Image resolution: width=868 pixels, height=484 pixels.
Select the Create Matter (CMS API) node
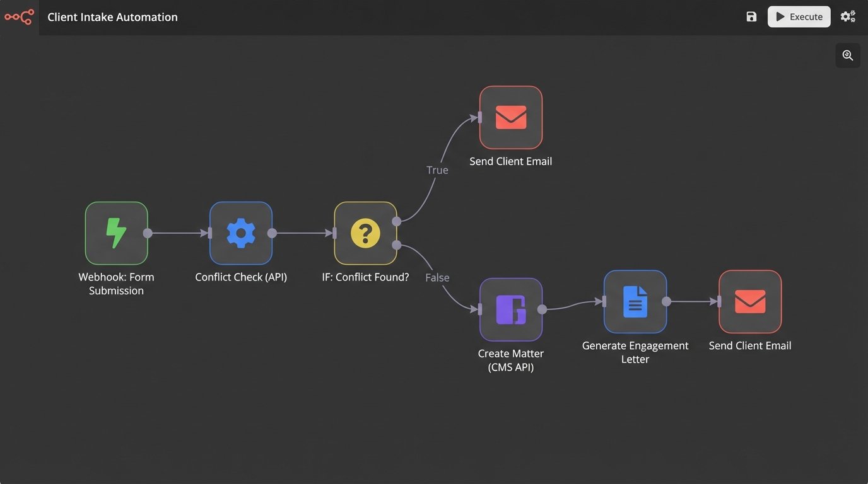click(x=511, y=309)
